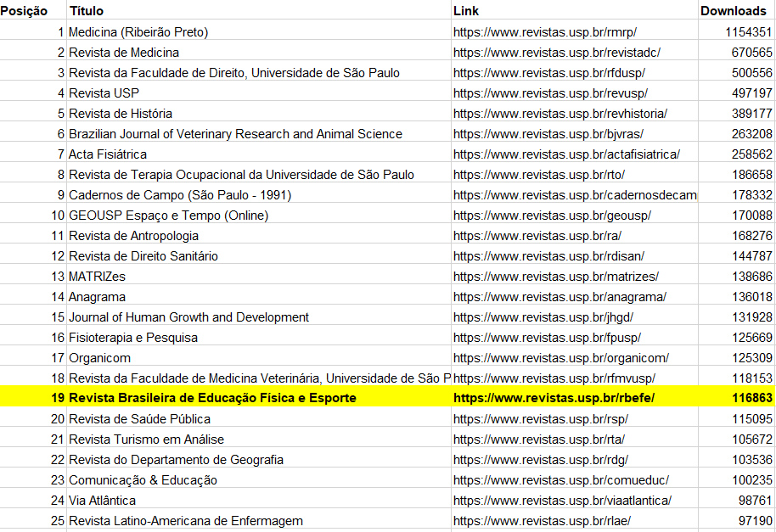
Task: Select the downloads value 1154351
Action: [x=748, y=32]
